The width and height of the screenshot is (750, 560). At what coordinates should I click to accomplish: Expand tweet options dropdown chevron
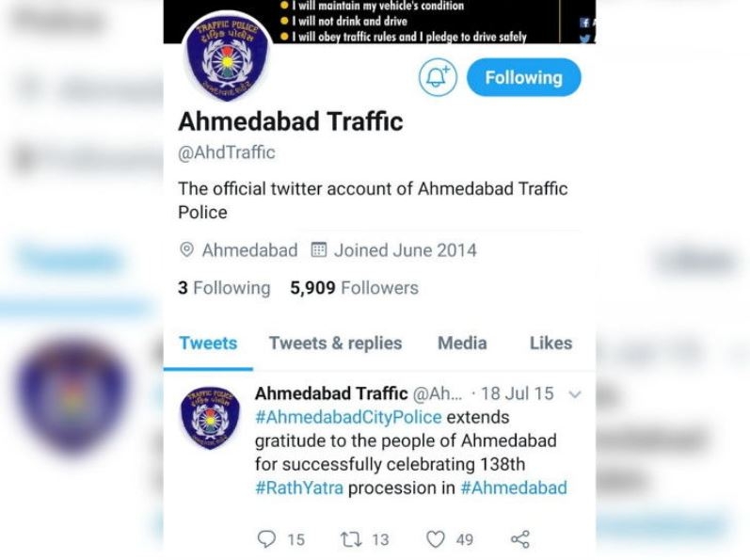(x=574, y=394)
